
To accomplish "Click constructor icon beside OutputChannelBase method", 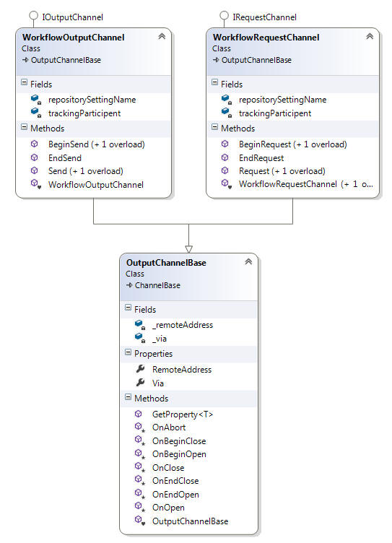I will 139,521.
